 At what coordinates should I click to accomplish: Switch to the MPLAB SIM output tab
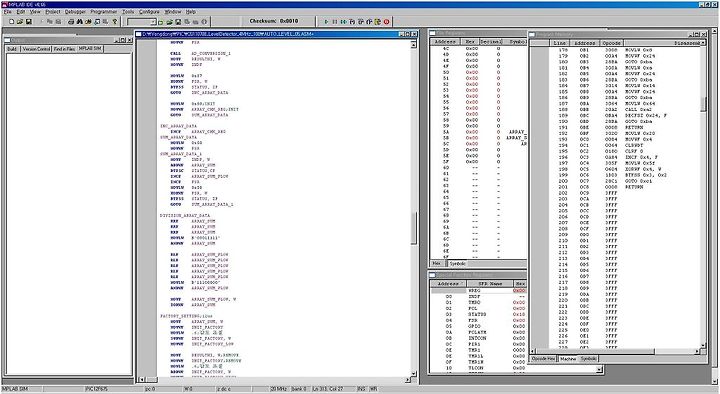coord(90,48)
